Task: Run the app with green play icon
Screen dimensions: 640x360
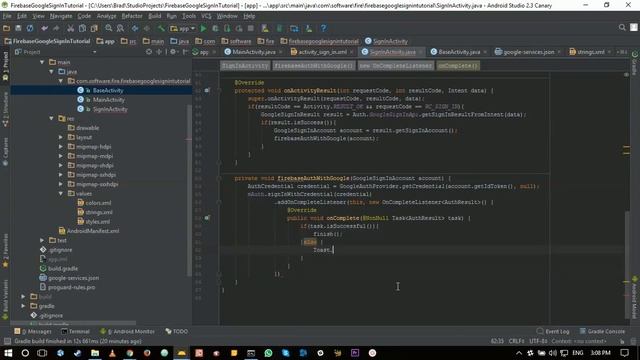Action: 203,28
